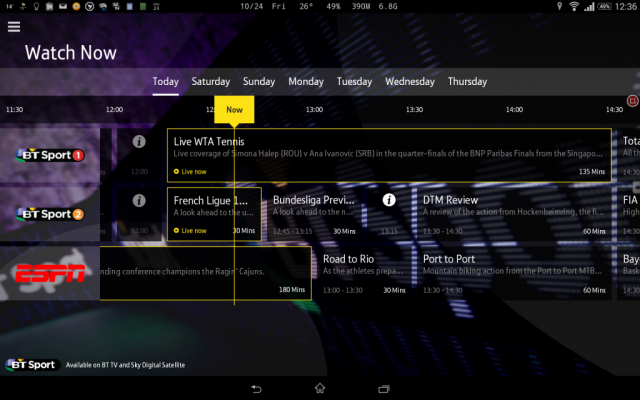Open the hamburger navigation menu
This screenshot has width=640, height=400.
tap(14, 27)
